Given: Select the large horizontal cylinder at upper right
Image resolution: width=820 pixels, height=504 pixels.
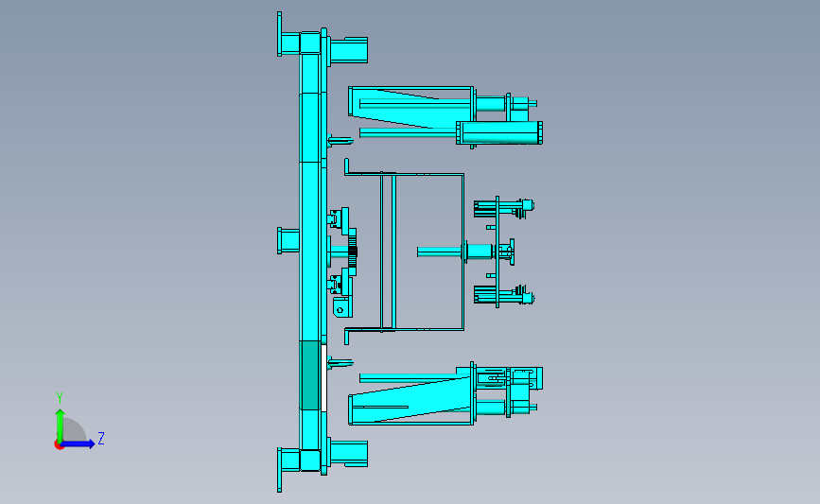Looking at the screenshot, I should (x=499, y=132).
